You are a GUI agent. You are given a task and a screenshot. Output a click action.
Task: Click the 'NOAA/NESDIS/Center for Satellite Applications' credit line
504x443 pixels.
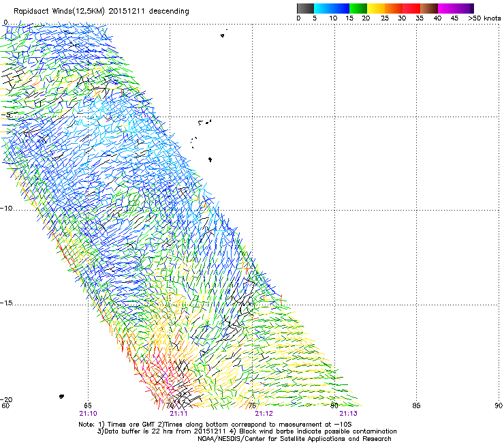coord(294,439)
